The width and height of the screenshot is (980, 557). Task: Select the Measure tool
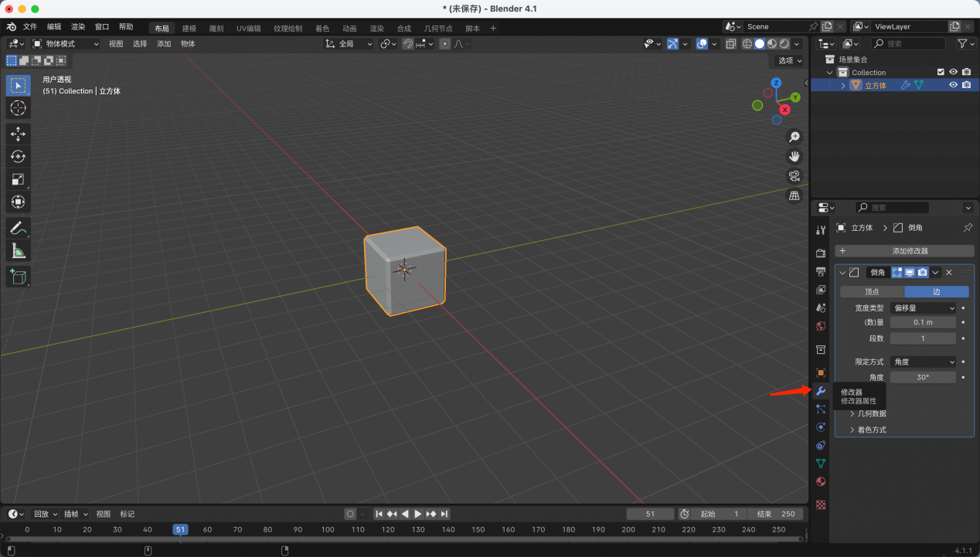(x=19, y=251)
